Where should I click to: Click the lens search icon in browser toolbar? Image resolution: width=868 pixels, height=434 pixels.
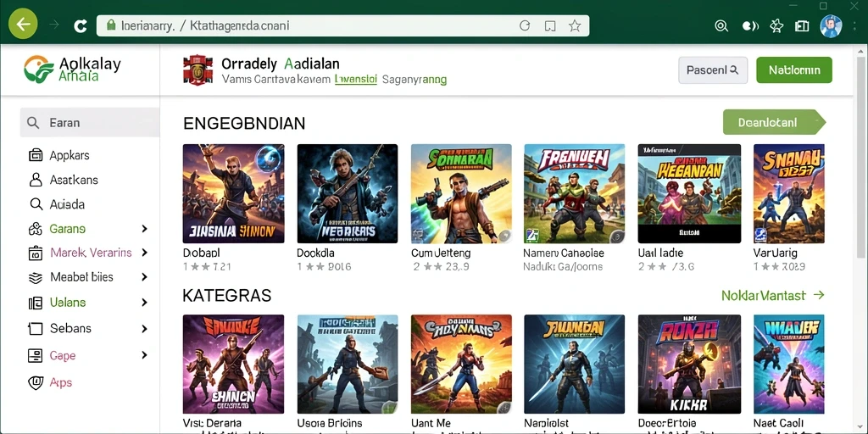pos(721,25)
